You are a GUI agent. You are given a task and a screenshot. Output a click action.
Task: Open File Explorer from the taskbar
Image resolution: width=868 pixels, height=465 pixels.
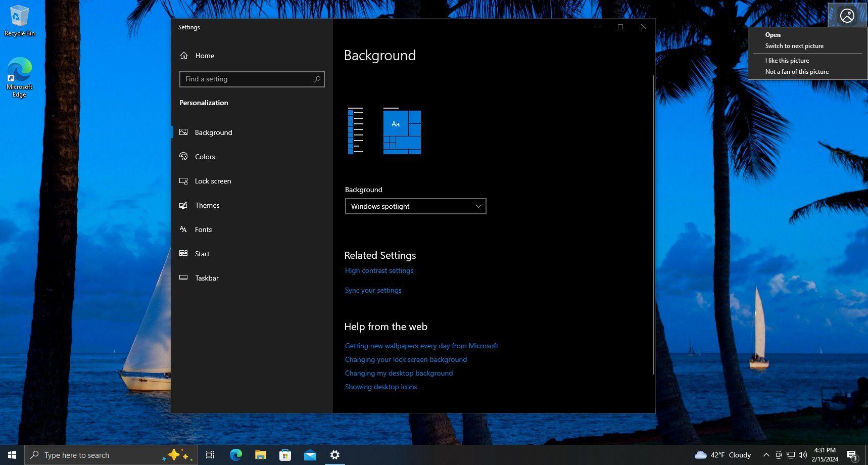pyautogui.click(x=260, y=455)
